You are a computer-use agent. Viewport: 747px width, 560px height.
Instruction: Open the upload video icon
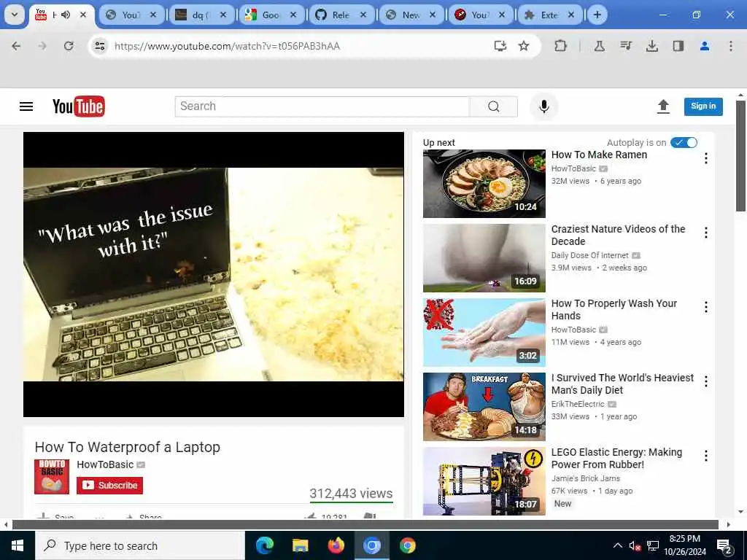point(663,106)
